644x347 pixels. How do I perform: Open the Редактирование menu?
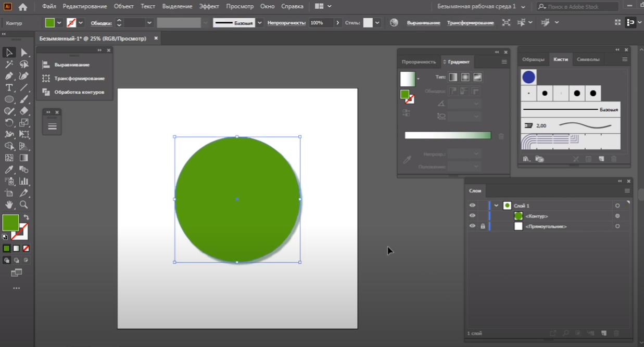point(85,7)
